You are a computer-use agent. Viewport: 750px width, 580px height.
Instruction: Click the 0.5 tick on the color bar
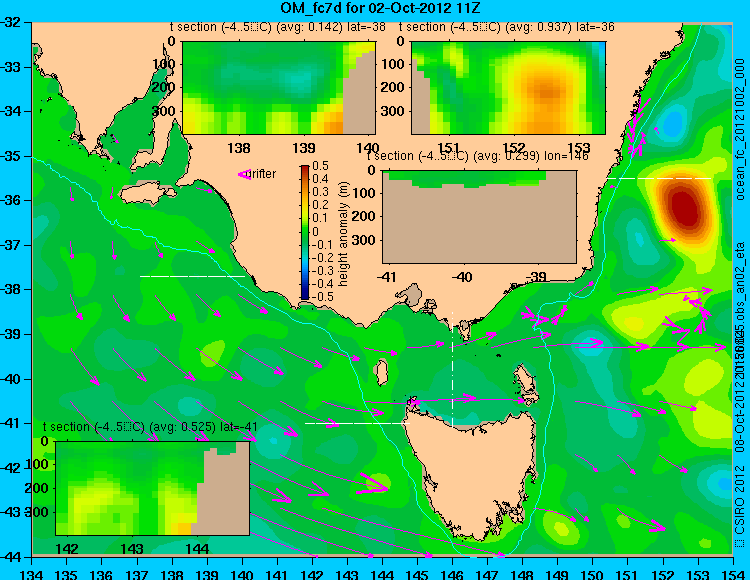point(320,166)
